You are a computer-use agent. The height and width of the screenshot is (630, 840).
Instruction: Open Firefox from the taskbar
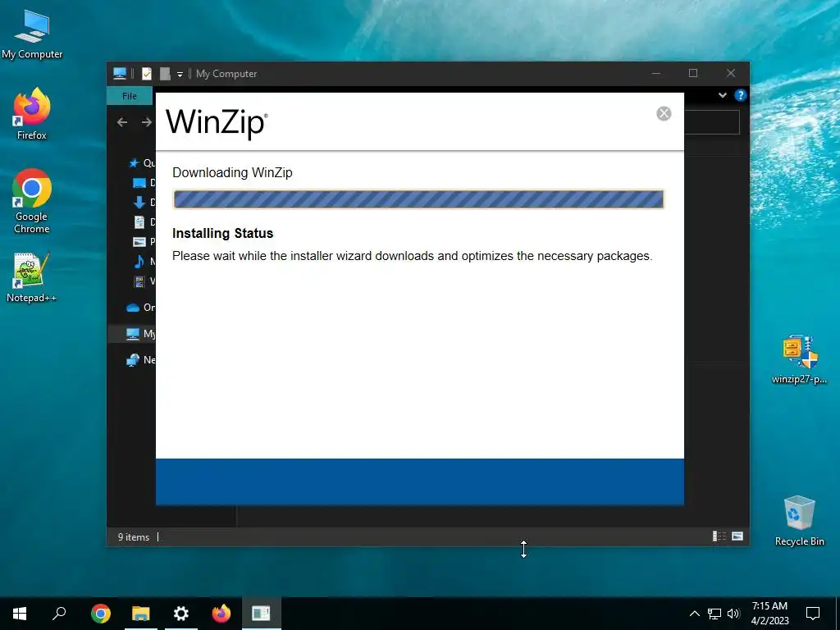[221, 614]
